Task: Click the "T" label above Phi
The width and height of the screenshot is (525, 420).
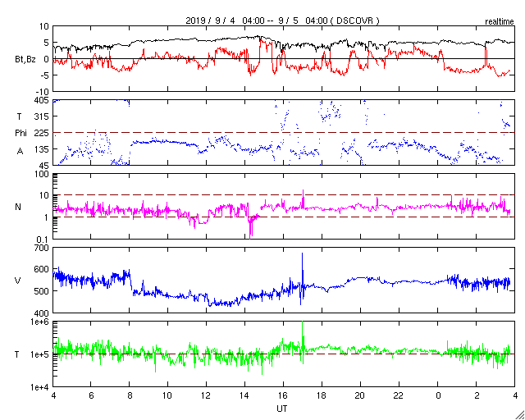Action: [18, 116]
